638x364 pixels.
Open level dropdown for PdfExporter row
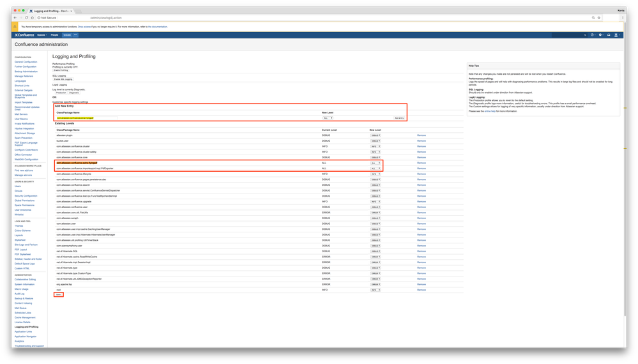point(375,169)
